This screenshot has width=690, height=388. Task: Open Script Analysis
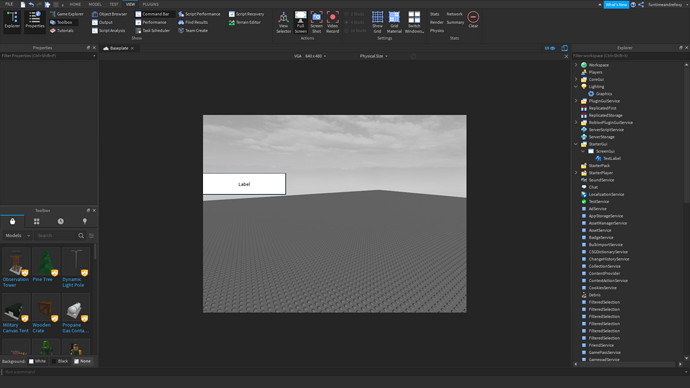pyautogui.click(x=108, y=31)
